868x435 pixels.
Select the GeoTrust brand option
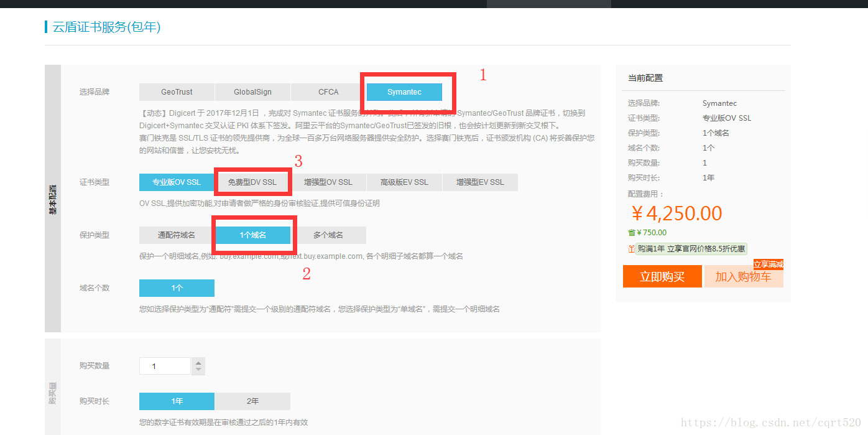point(177,92)
